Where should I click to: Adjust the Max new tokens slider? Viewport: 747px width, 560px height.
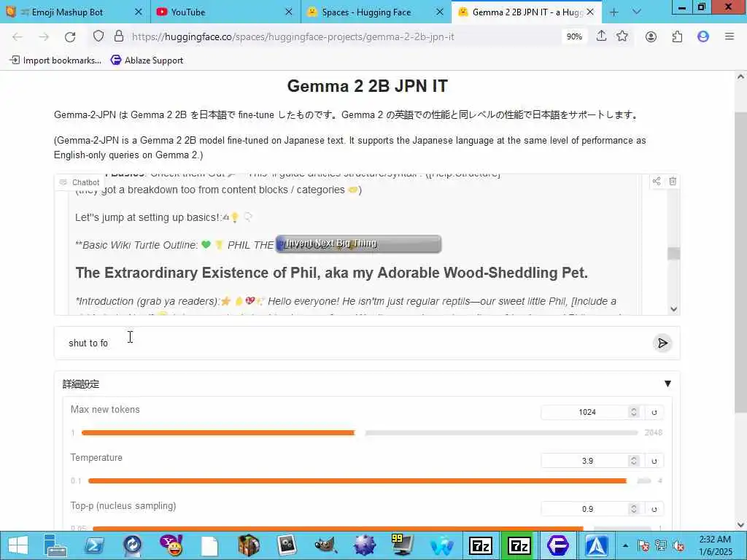(x=360, y=433)
